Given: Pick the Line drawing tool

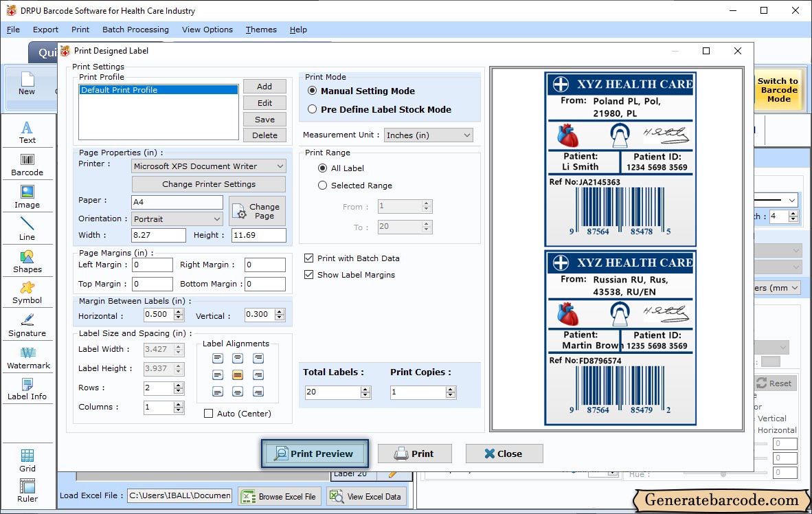Looking at the screenshot, I should coord(27,229).
